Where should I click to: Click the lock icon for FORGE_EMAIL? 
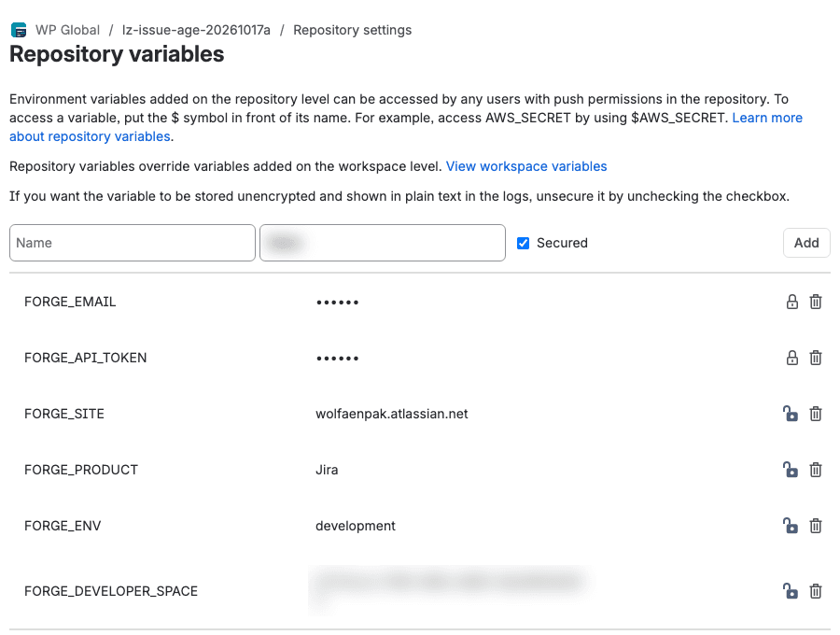pyautogui.click(x=791, y=302)
